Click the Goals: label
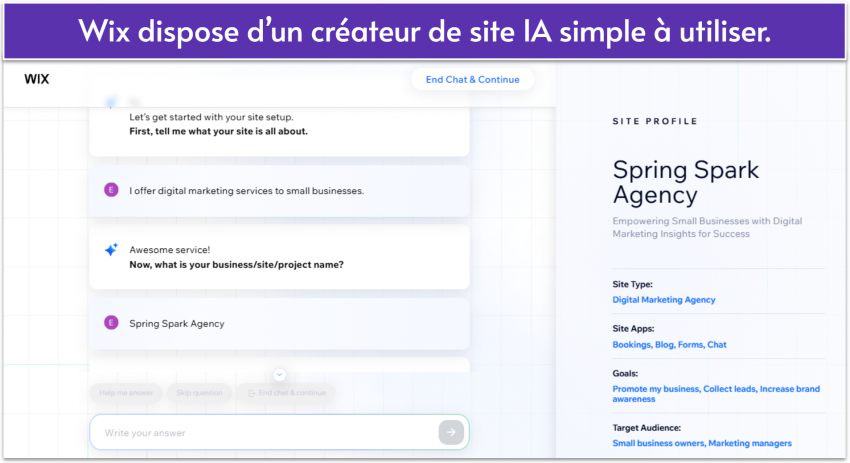This screenshot has width=850, height=463. pos(625,374)
